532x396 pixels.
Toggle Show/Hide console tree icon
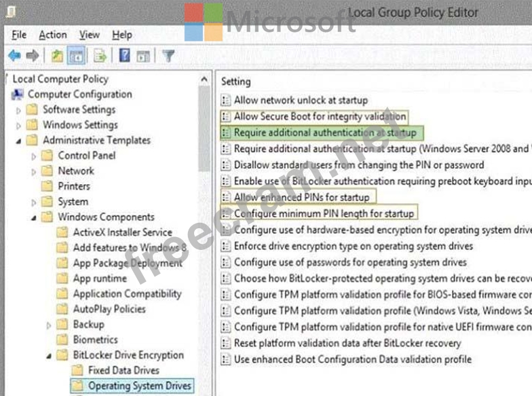(x=76, y=56)
